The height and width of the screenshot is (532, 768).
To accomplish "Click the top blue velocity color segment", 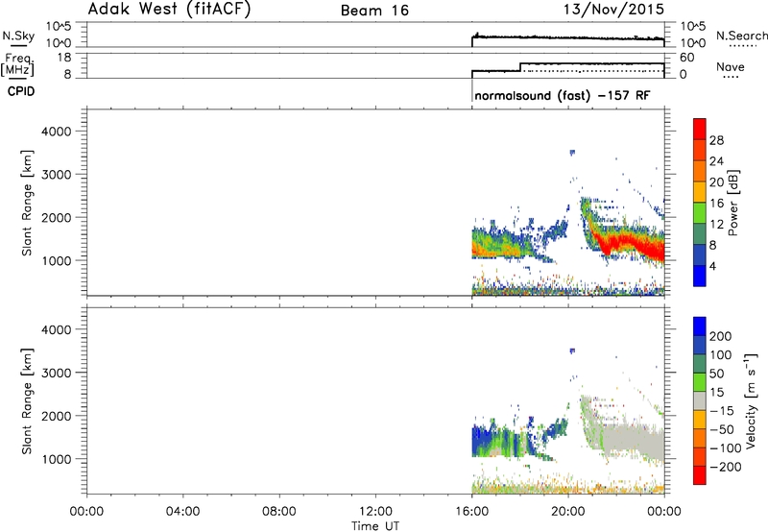I will tap(700, 326).
